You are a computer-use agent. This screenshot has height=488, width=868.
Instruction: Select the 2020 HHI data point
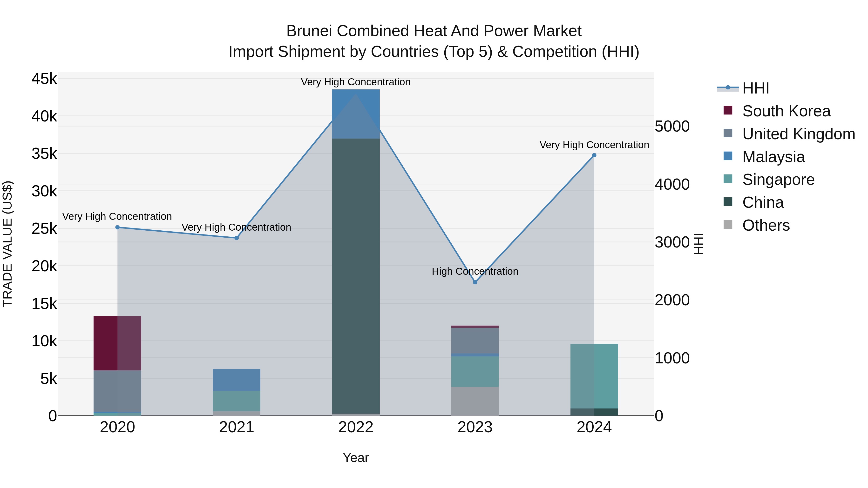click(118, 227)
